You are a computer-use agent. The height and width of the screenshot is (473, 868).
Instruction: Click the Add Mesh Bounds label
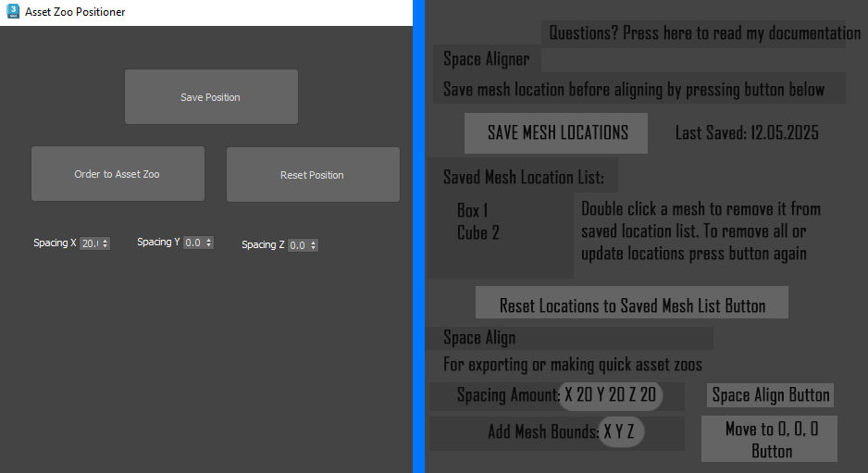pos(543,431)
